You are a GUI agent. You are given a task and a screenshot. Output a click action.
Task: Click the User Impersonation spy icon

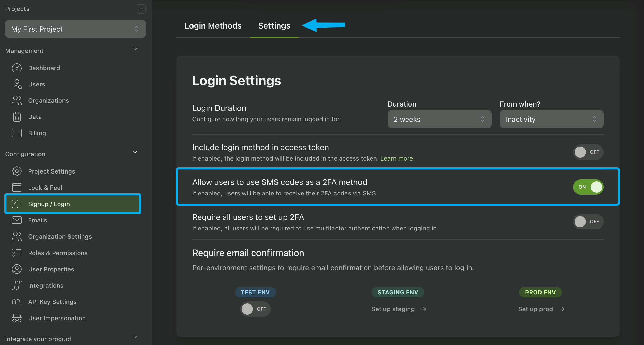point(17,318)
